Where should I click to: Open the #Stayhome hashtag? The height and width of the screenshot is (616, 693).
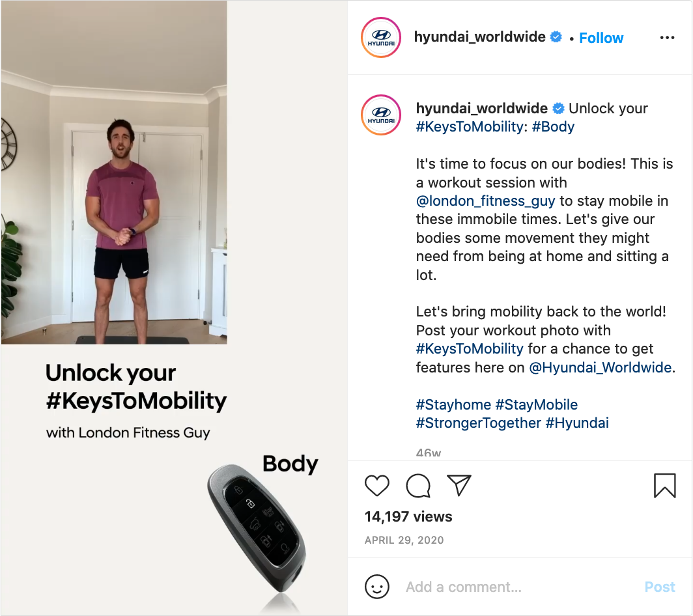coord(453,405)
